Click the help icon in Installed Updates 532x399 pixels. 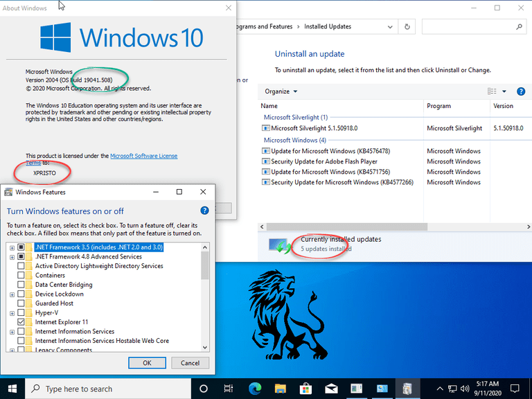(521, 91)
